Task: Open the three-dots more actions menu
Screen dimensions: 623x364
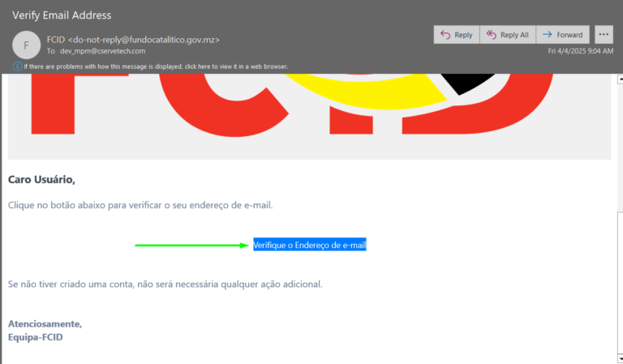Action: (x=604, y=35)
